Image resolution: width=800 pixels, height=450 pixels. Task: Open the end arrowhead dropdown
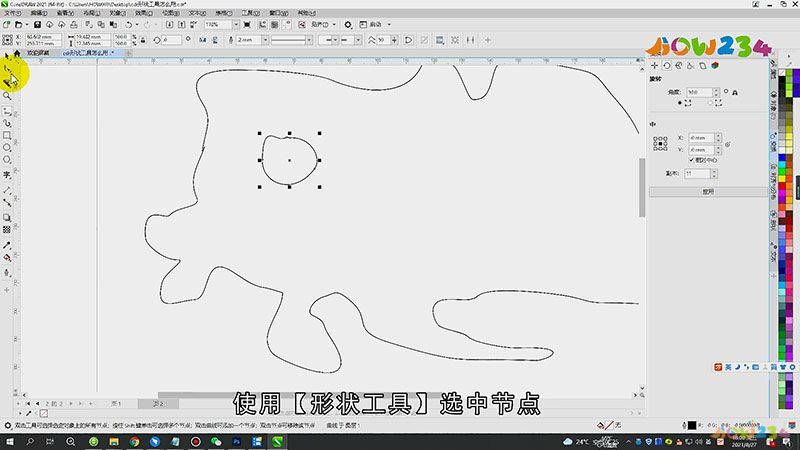click(358, 40)
